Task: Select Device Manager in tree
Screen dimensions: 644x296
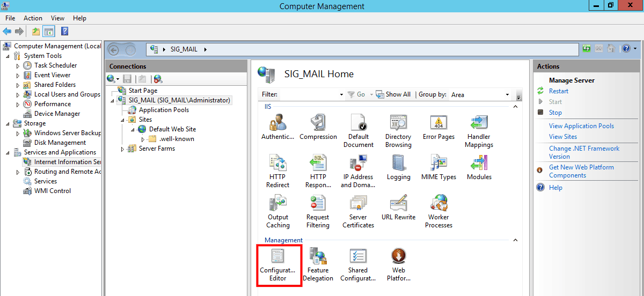Action: (x=57, y=114)
